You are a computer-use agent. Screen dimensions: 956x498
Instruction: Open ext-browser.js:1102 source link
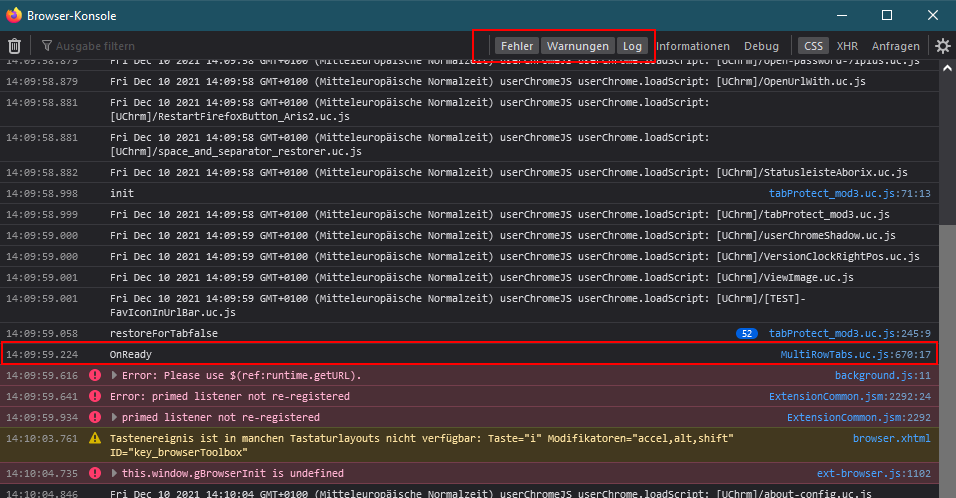coord(874,473)
